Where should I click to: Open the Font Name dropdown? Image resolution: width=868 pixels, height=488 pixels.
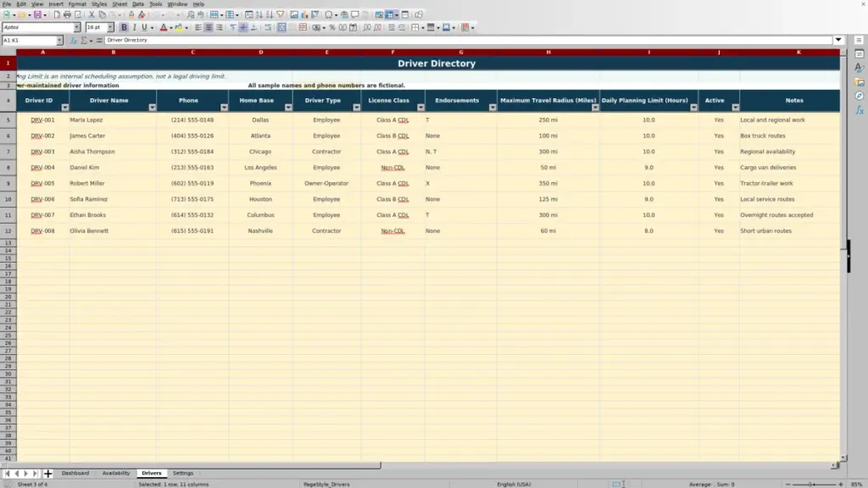(76, 28)
